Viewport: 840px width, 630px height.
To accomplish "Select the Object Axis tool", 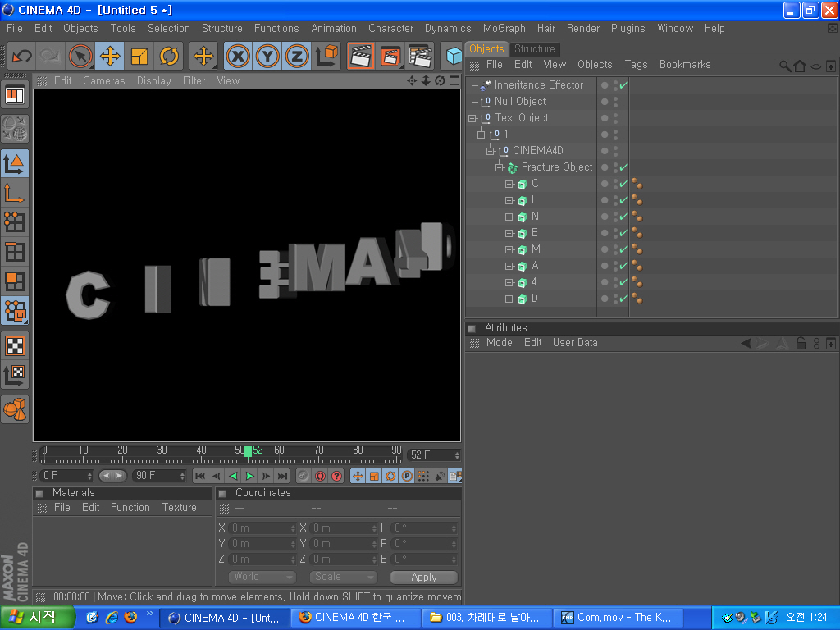I will coord(15,193).
